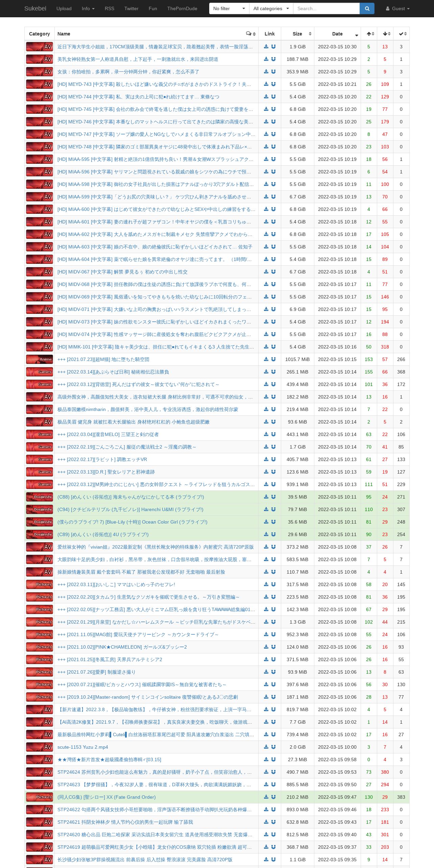Open the (C89) 4U (ラブライブ!) torrent page
434x868 pixels.
click(x=103, y=534)
